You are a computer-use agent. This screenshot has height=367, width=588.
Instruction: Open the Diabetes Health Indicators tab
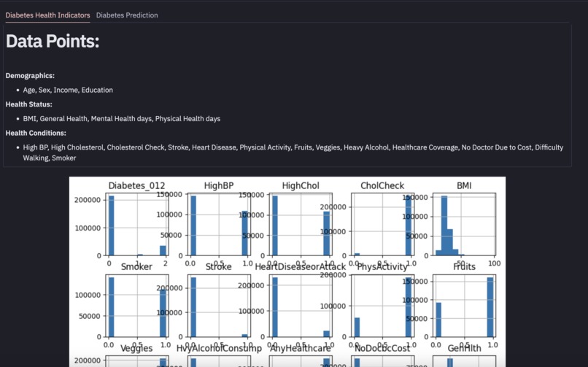click(47, 15)
